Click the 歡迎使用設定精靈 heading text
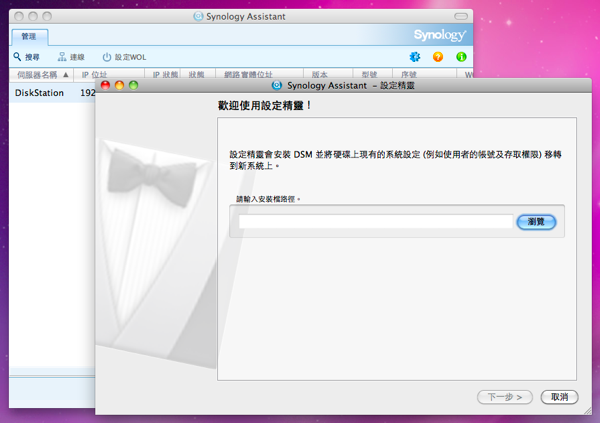This screenshot has width=600, height=423. pyautogui.click(x=264, y=105)
